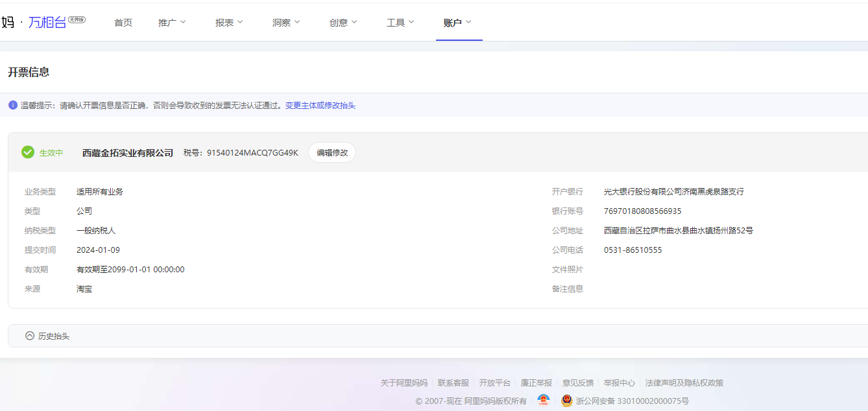Click the circled chevron icon beside 历史抬头

coord(30,336)
